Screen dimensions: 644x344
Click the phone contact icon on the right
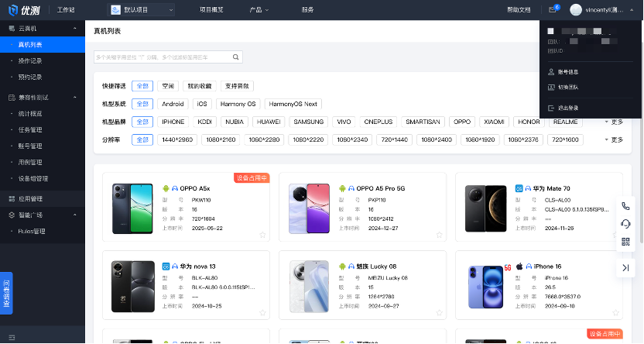pos(625,206)
